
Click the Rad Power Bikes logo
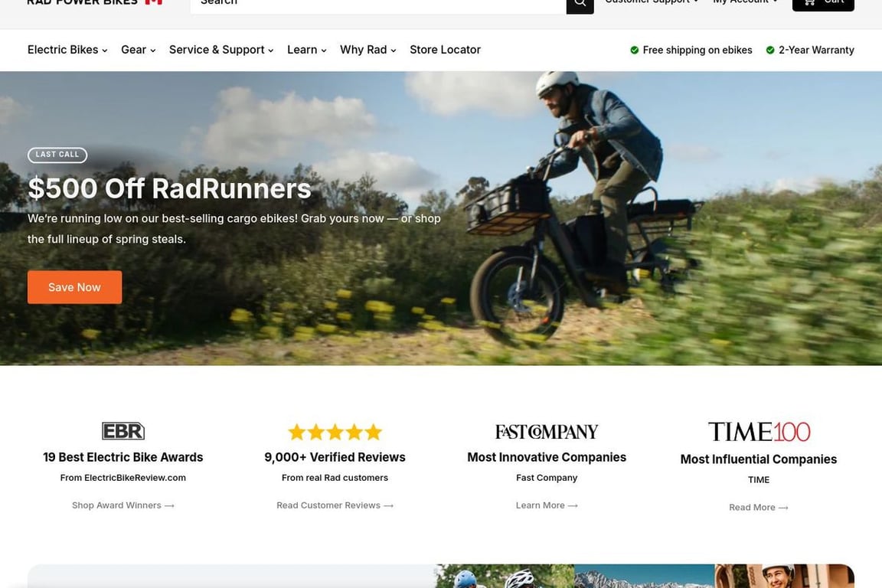83,2
